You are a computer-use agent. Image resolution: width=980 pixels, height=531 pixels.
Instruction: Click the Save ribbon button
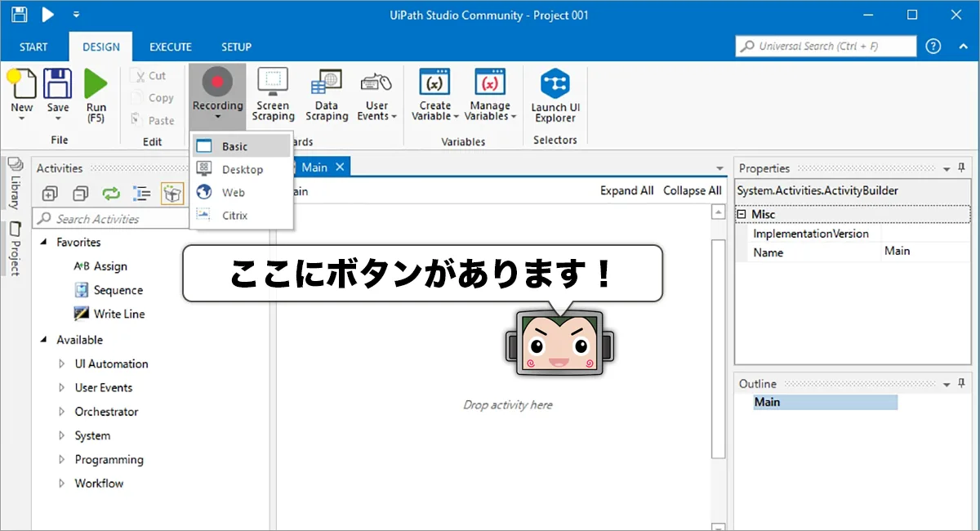[57, 95]
